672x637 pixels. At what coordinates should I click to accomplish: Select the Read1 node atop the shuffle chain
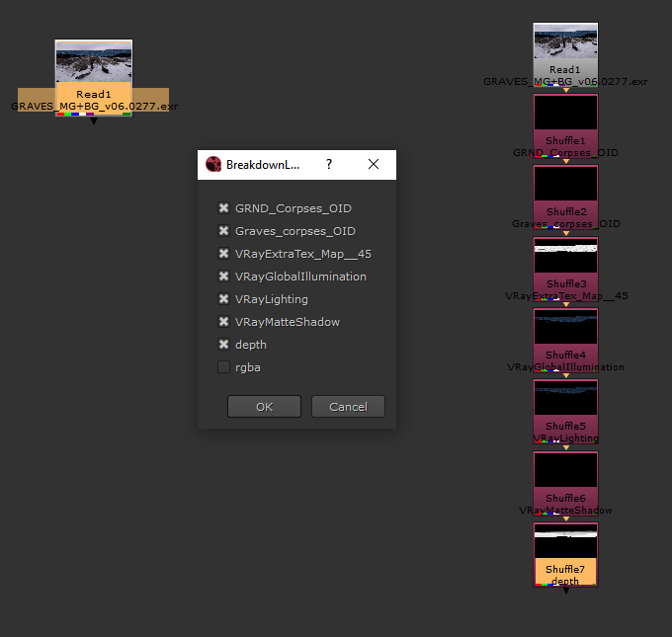pos(565,47)
